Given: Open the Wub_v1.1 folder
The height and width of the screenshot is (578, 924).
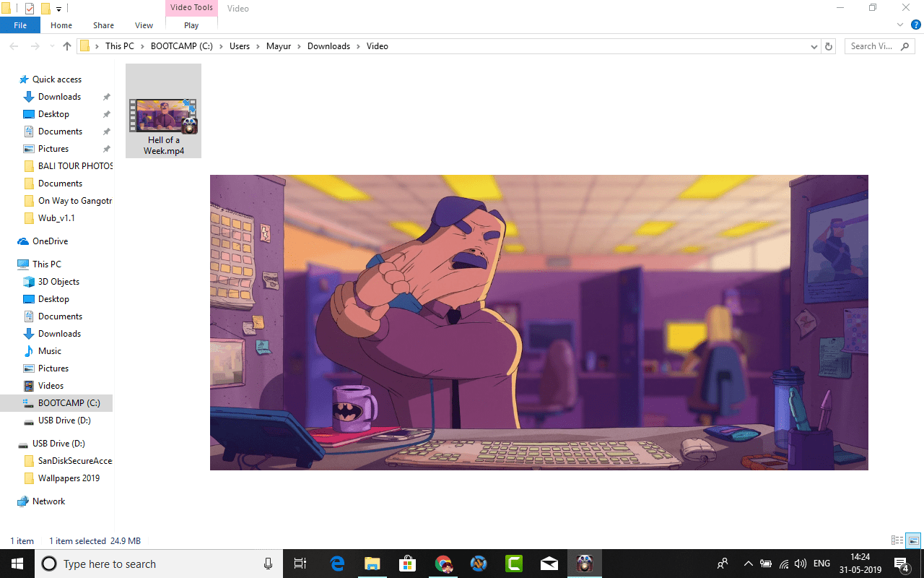Looking at the screenshot, I should tap(56, 218).
